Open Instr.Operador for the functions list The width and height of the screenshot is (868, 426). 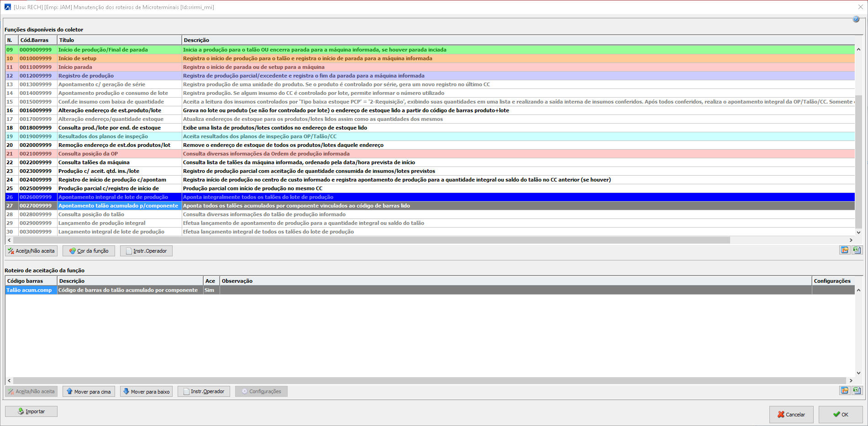[x=146, y=251]
